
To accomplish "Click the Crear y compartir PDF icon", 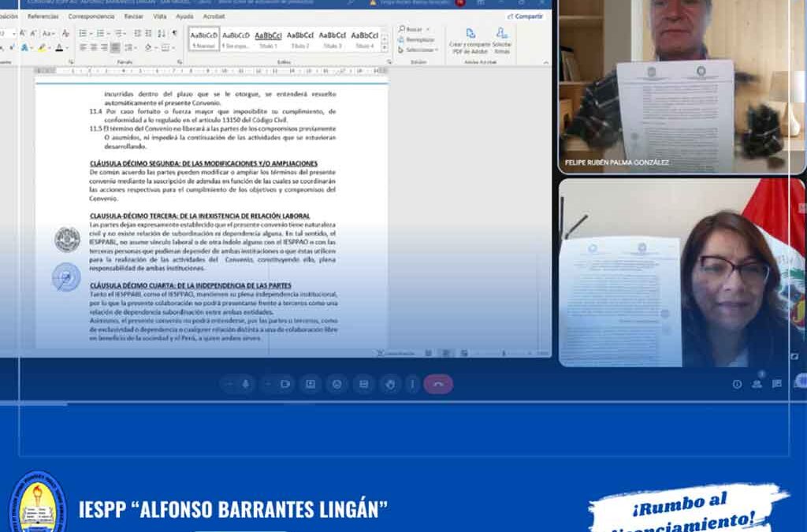I will coord(470,34).
